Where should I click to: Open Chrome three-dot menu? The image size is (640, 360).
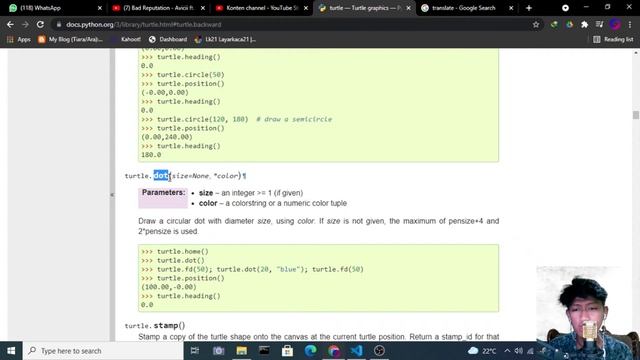pyautogui.click(x=630, y=24)
